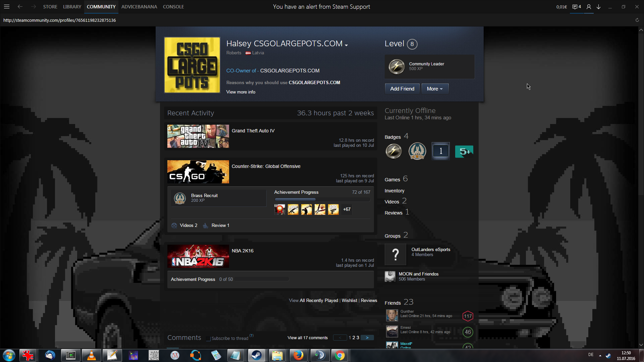The height and width of the screenshot is (362, 644).
Task: Go back with the left arrow icon
Action: [20, 7]
